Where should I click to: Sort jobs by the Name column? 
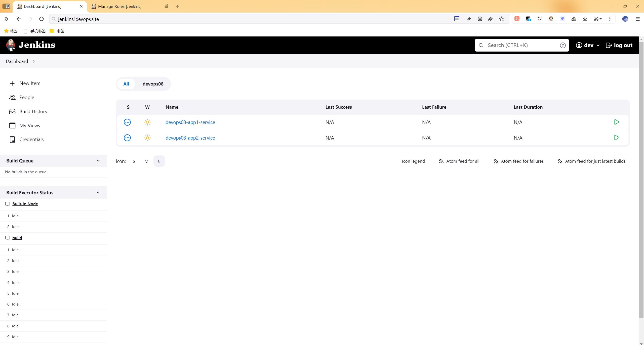pyautogui.click(x=174, y=107)
